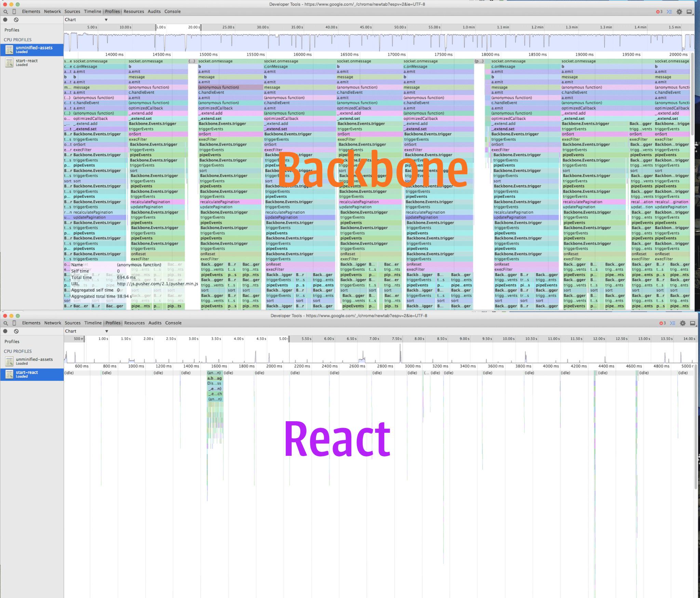
Task: Click start-react profile icon in lower window sidebar
Action: pyautogui.click(x=9, y=374)
